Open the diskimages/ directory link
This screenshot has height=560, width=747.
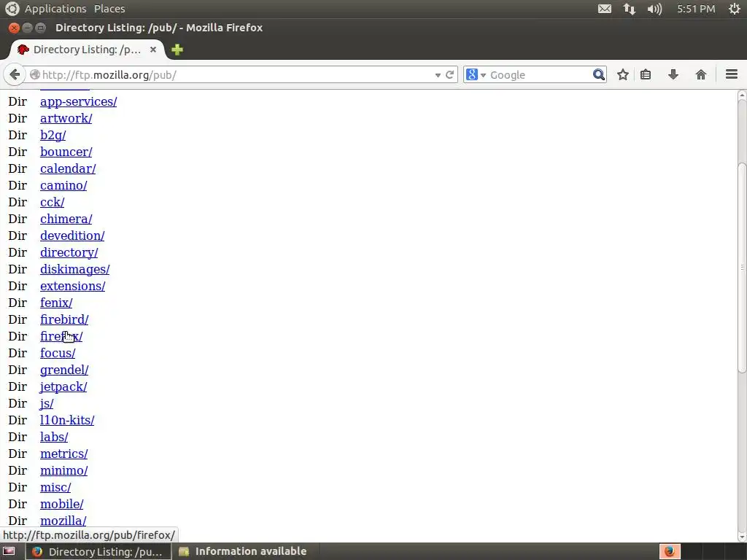tap(75, 269)
